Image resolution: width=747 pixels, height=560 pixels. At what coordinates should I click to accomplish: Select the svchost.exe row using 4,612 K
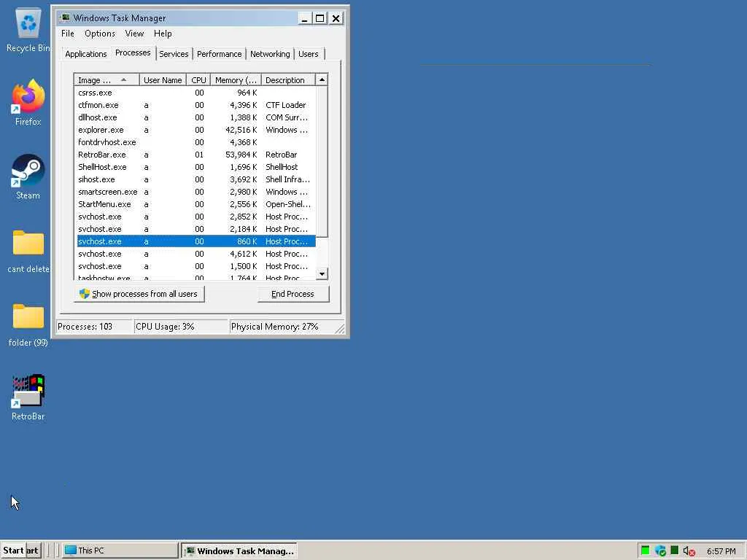(196, 253)
